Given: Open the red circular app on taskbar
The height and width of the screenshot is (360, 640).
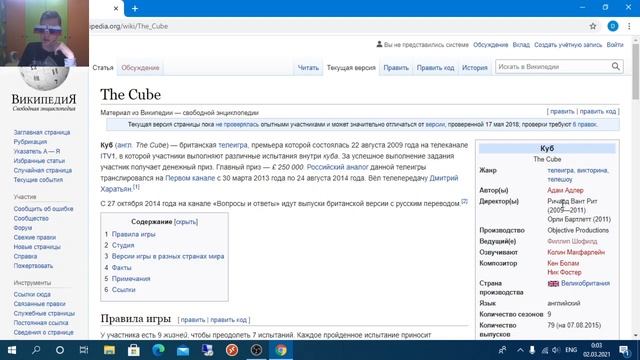Looking at the screenshot, I should click(x=232, y=350).
